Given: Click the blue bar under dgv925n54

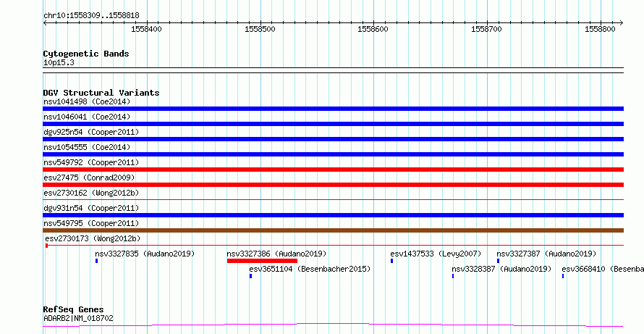Looking at the screenshot, I should [333, 139].
